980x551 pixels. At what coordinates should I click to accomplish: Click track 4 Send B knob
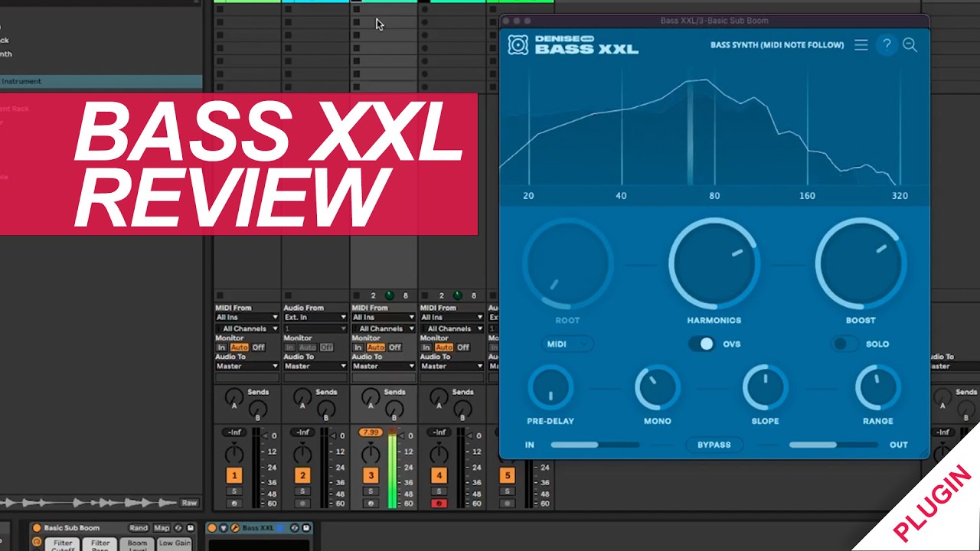(x=462, y=409)
